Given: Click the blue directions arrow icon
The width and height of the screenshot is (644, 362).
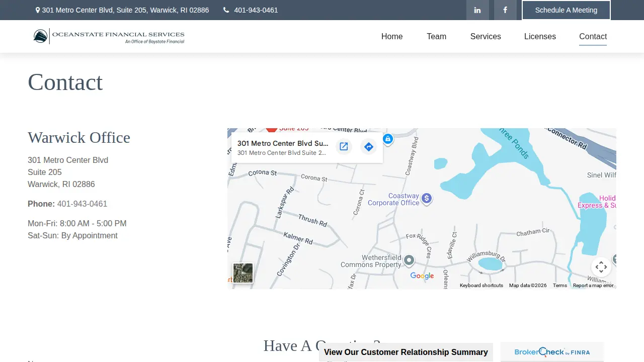Looking at the screenshot, I should coord(369,146).
